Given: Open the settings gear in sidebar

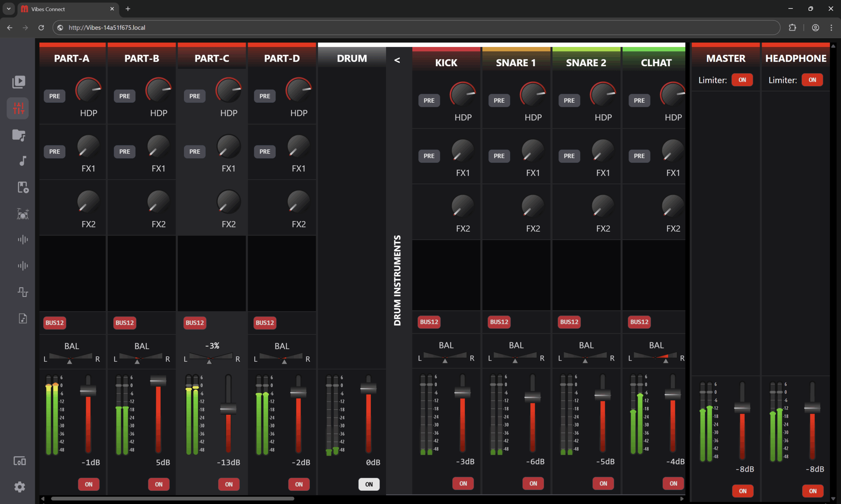Looking at the screenshot, I should click(19, 487).
